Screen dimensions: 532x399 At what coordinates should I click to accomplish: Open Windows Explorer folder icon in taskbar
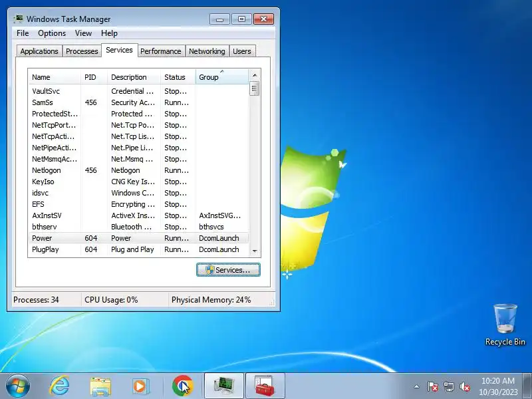tap(100, 386)
